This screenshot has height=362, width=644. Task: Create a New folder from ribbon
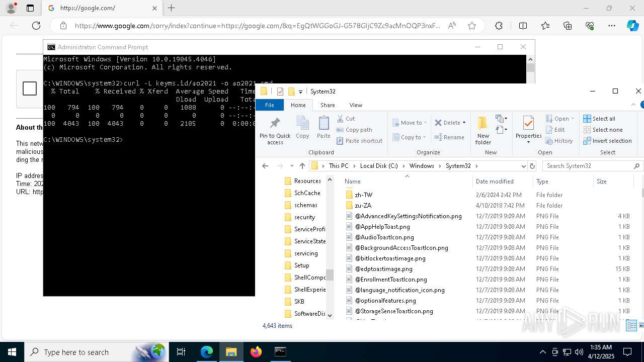pos(483,130)
